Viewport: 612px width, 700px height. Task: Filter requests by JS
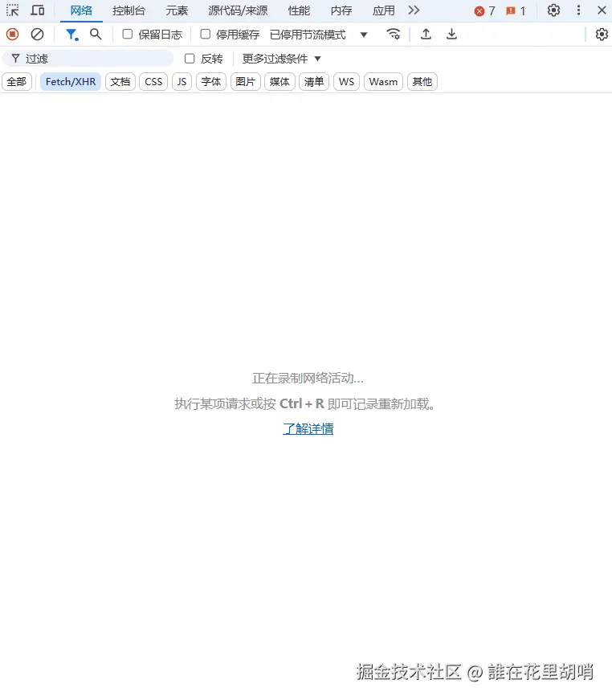182,82
